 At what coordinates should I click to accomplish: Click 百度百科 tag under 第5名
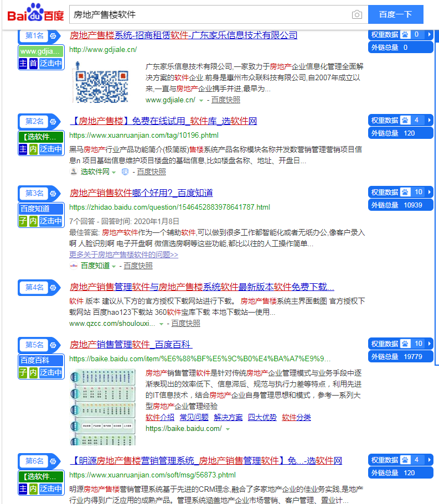[41, 361]
